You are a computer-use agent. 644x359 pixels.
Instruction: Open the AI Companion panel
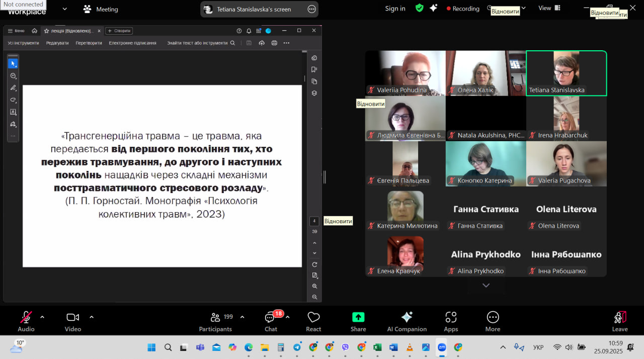pos(407,321)
